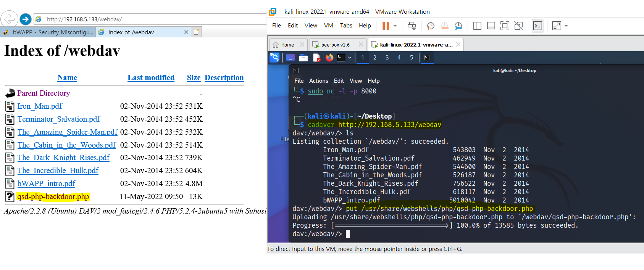This screenshot has width=644, height=270.
Task: Close the kali-linux-2022.1 VM tab
Action: pos(458,45)
